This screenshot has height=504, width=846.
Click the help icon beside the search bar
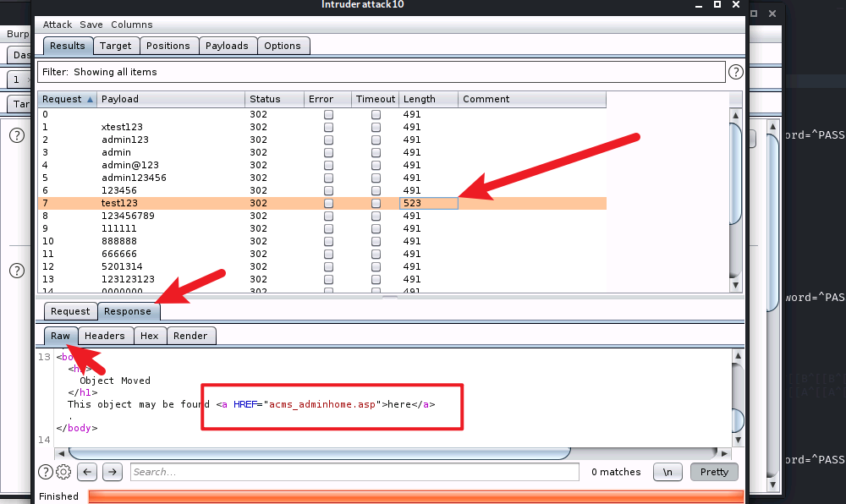46,472
